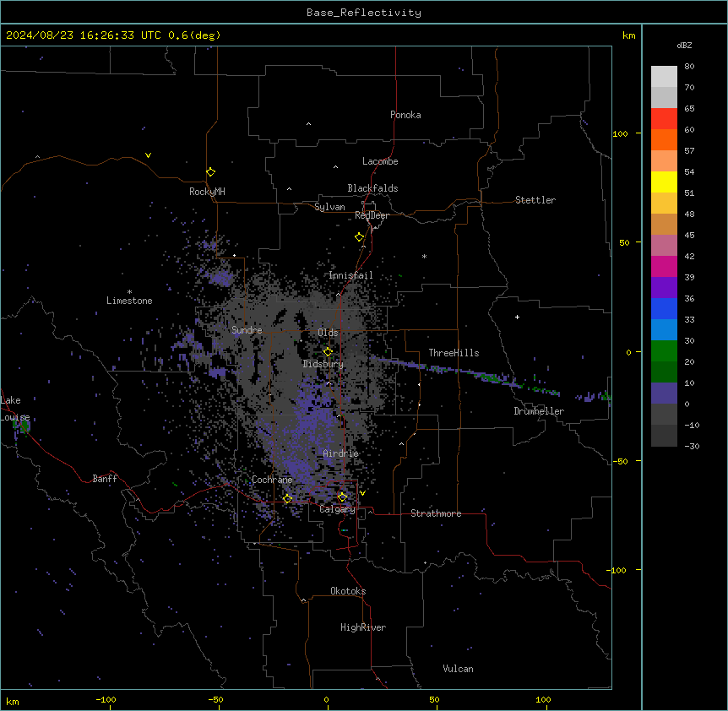
Task: Click the HighRiver label
Action: pos(363,627)
